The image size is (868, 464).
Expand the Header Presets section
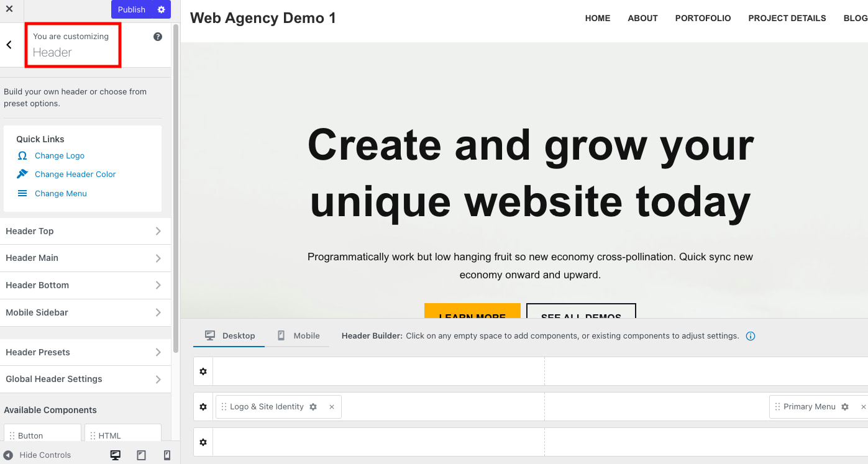pos(85,352)
